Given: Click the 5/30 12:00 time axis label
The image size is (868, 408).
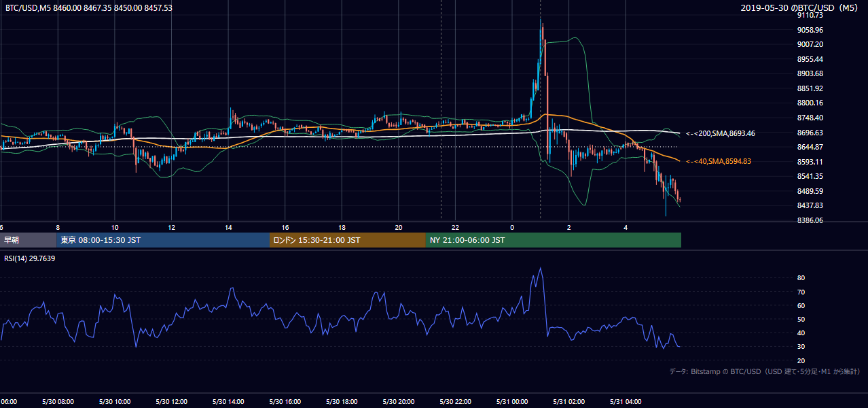Looking at the screenshot, I should pos(171,402).
